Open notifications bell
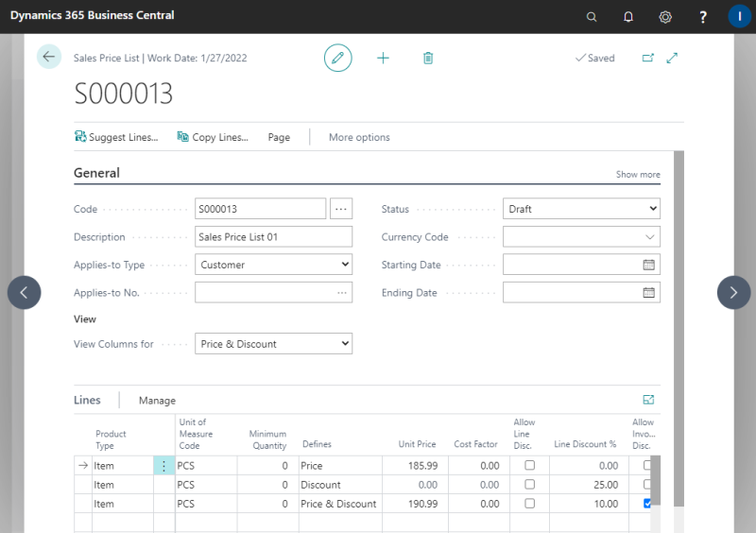Image resolution: width=756 pixels, height=533 pixels. tap(627, 17)
